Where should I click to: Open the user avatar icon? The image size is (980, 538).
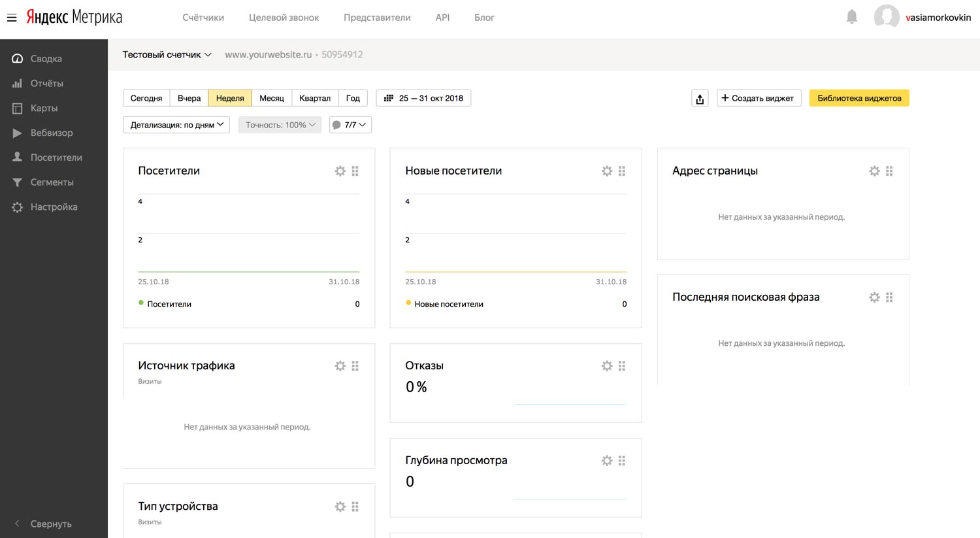(887, 17)
